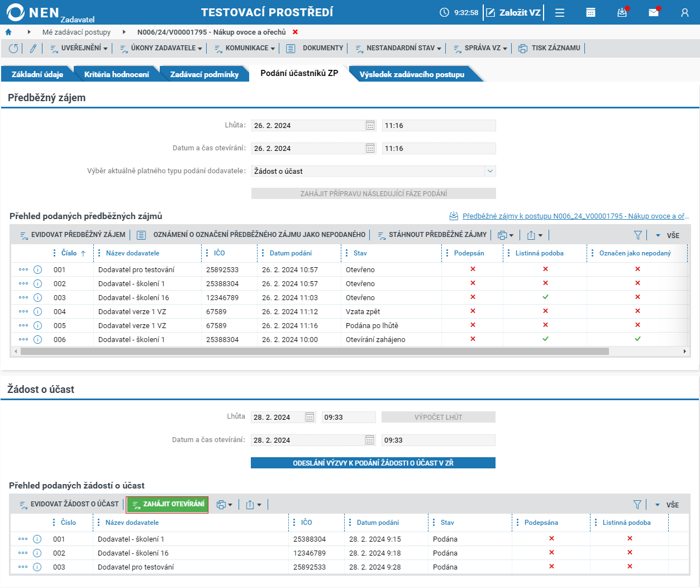Click the pencil edit icon
Screen dimensions: 700x588
[33, 49]
